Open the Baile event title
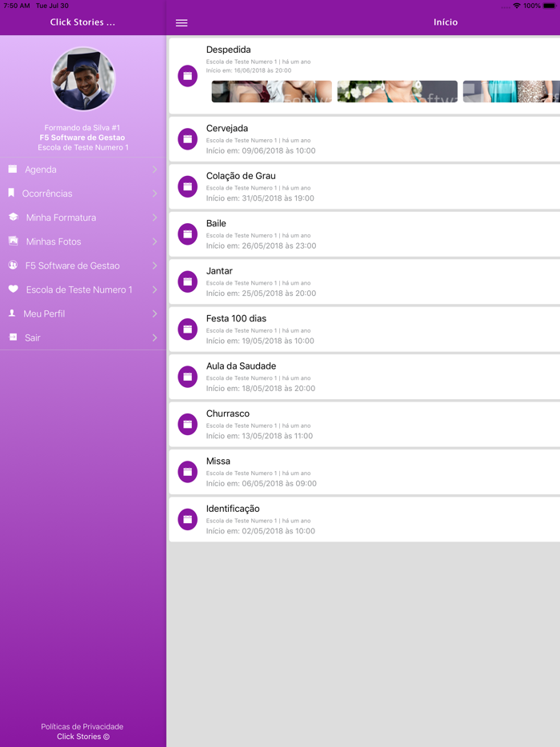The width and height of the screenshot is (560, 747). coord(216,223)
